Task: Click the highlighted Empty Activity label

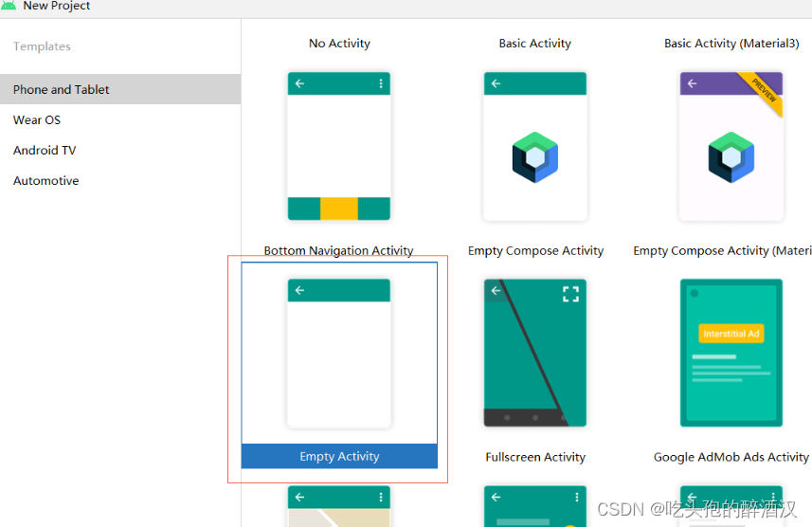Action: (339, 457)
